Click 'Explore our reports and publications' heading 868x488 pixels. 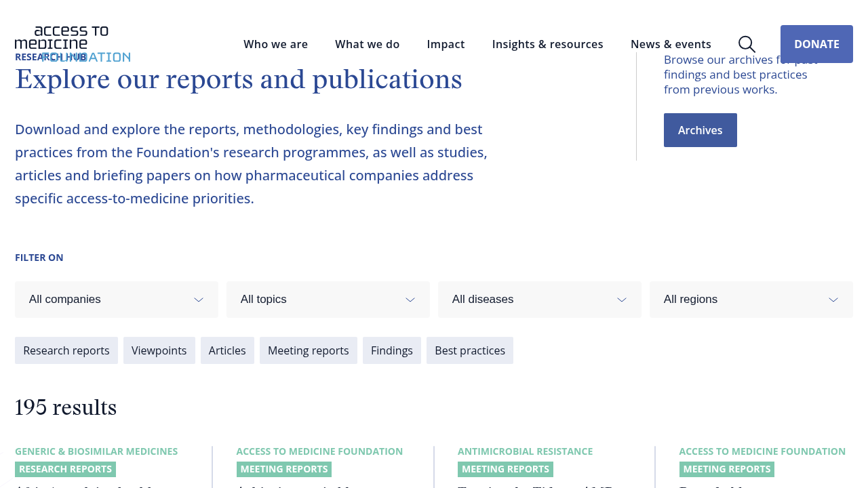(x=239, y=80)
